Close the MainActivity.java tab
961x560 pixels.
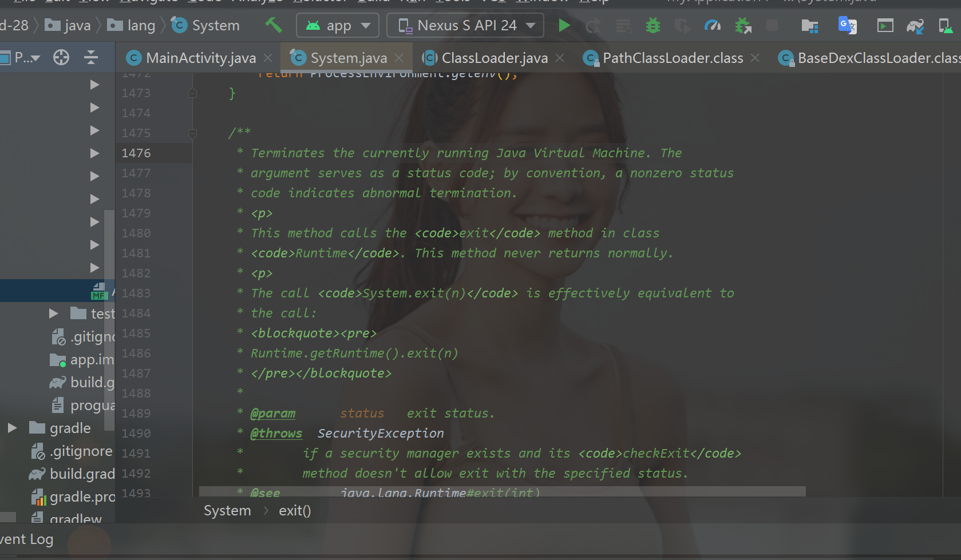(268, 58)
